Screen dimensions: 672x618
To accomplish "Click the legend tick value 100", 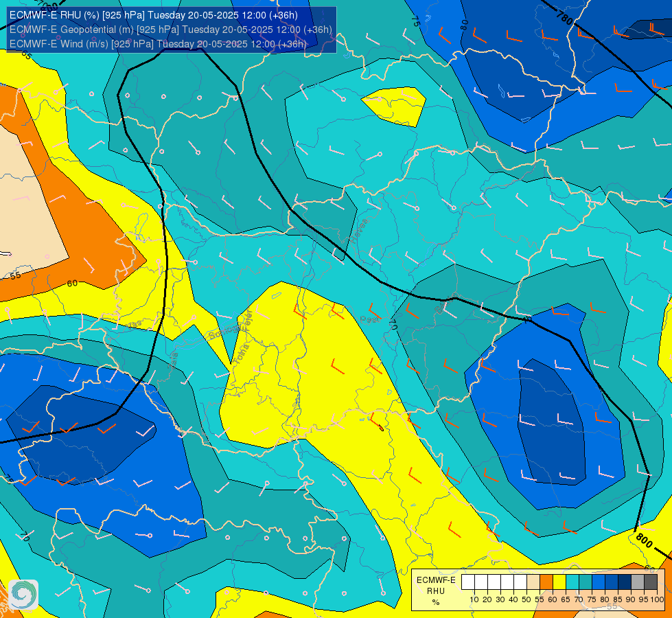I will click(x=657, y=599).
